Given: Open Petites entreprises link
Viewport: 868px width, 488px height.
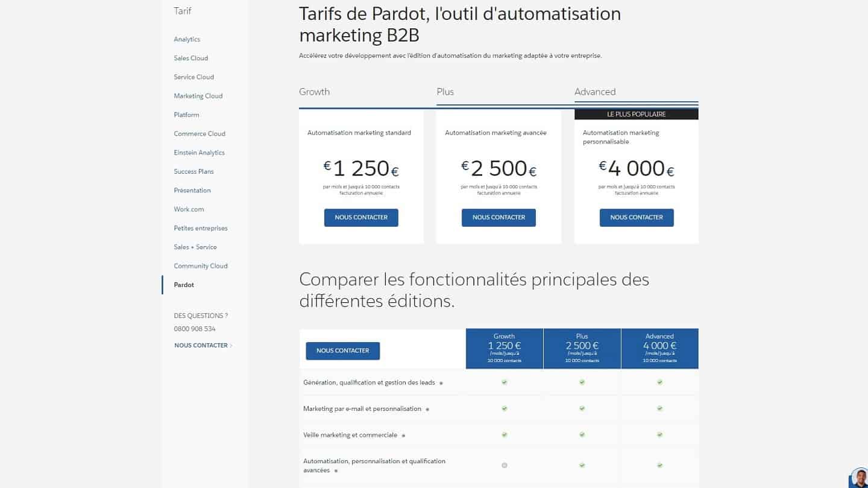Looking at the screenshot, I should (x=201, y=228).
